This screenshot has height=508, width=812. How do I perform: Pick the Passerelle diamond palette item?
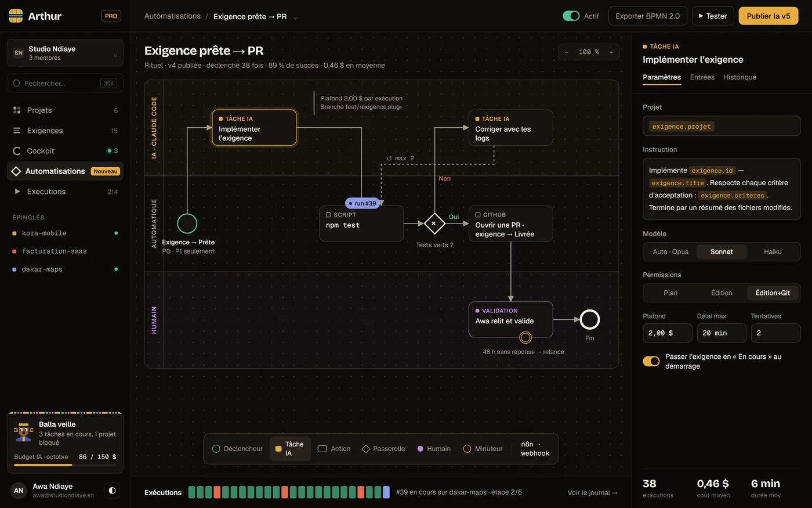(x=383, y=449)
